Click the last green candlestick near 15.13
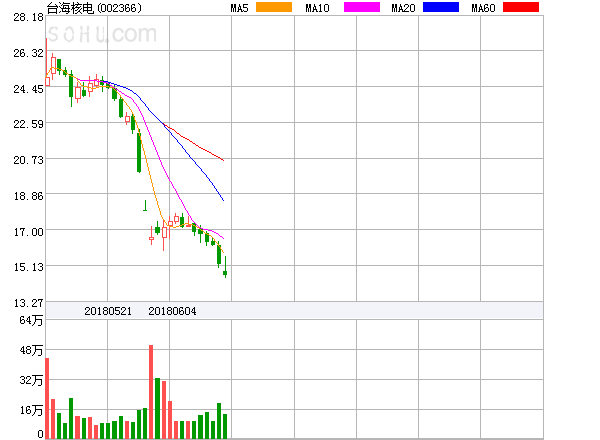 (225, 267)
